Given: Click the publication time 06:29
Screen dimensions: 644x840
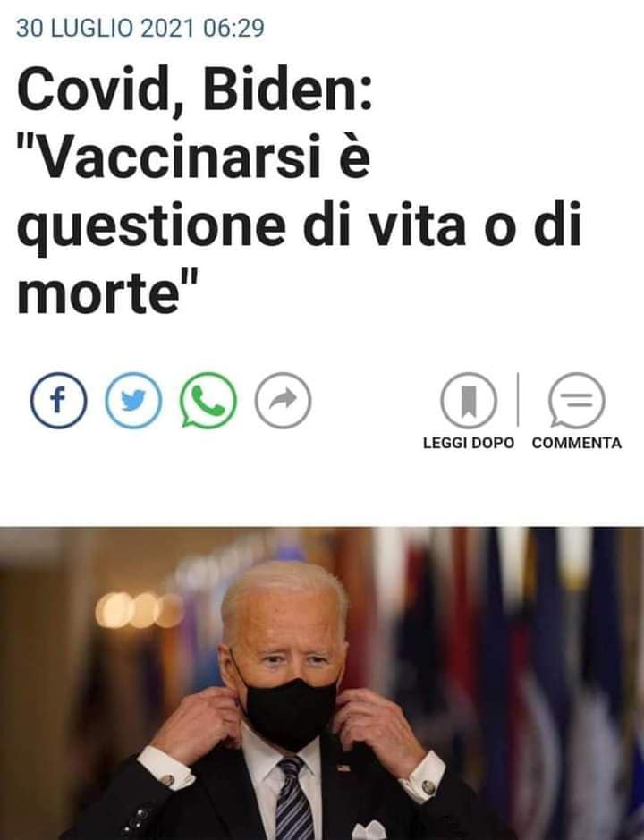Looking at the screenshot, I should (x=234, y=29).
